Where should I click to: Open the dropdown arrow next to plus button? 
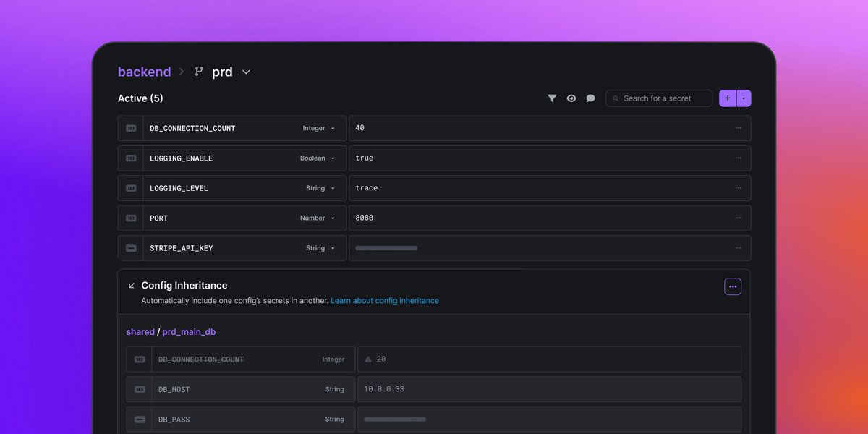coord(744,98)
